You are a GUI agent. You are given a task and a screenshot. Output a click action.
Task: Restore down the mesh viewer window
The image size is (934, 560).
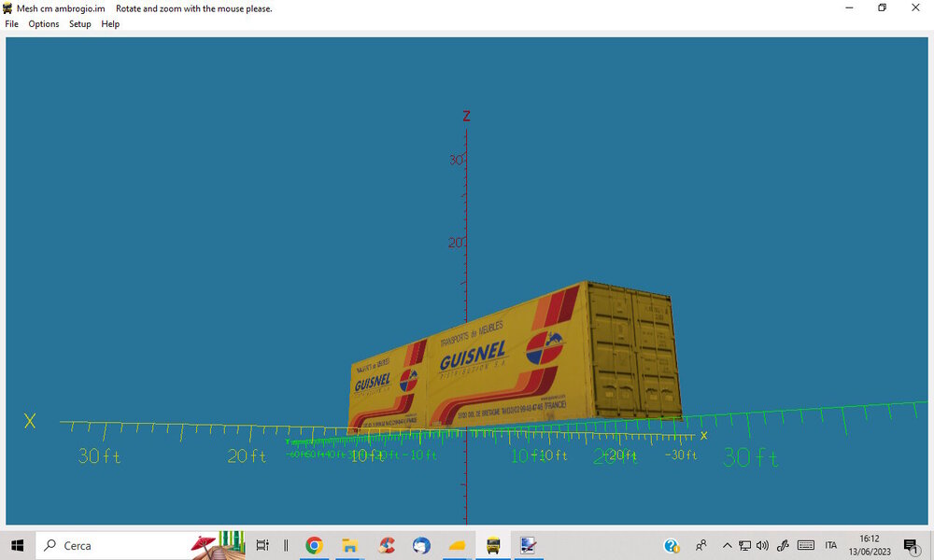883,7
